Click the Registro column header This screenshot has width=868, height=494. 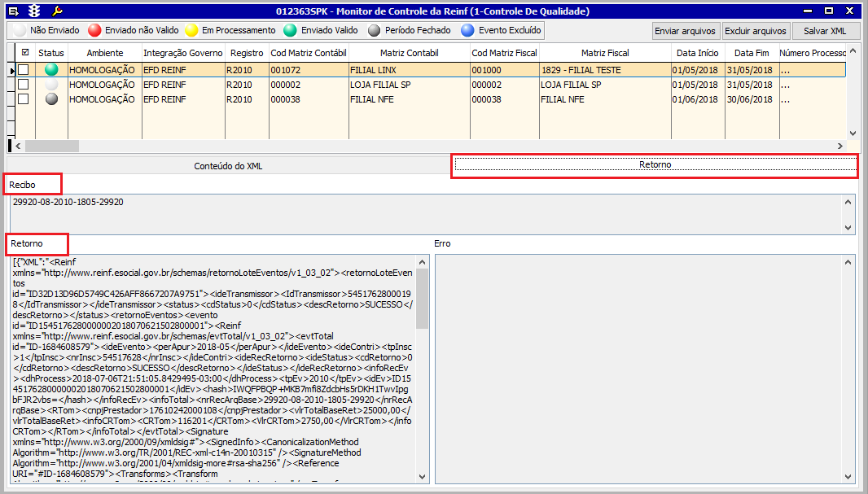tap(247, 53)
